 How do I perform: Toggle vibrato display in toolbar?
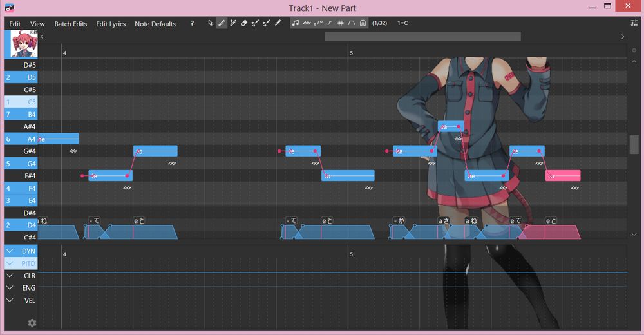point(307,23)
